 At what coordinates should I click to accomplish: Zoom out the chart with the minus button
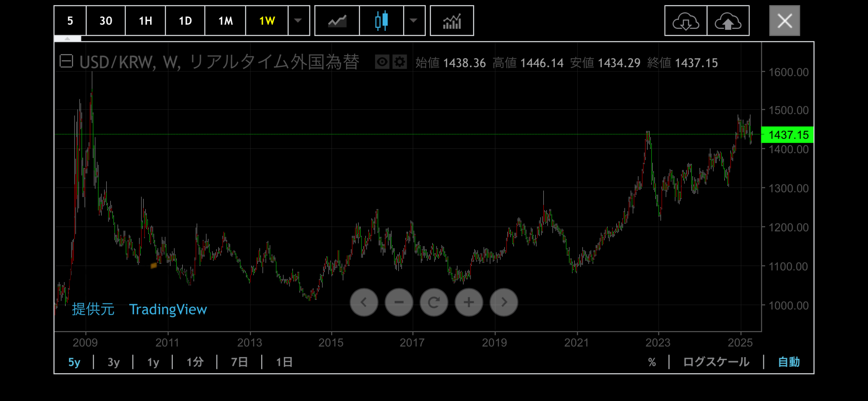(399, 302)
